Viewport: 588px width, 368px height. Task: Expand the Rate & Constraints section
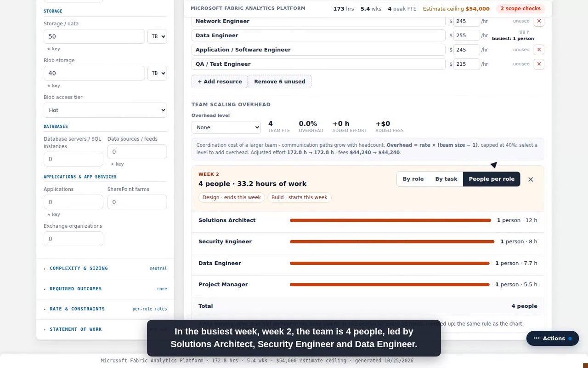tap(105, 309)
